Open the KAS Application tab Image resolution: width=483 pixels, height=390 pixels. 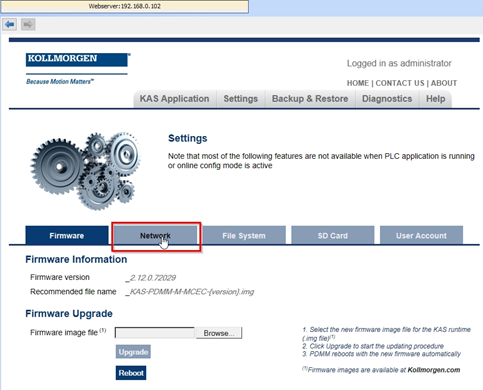point(174,99)
